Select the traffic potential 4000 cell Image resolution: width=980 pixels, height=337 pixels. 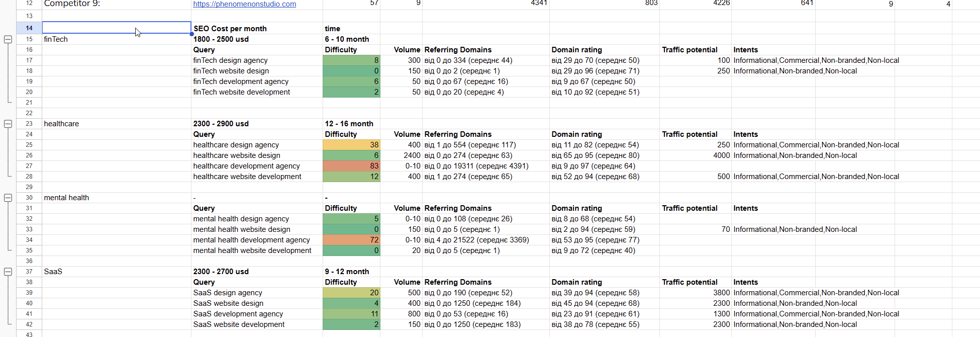point(695,155)
